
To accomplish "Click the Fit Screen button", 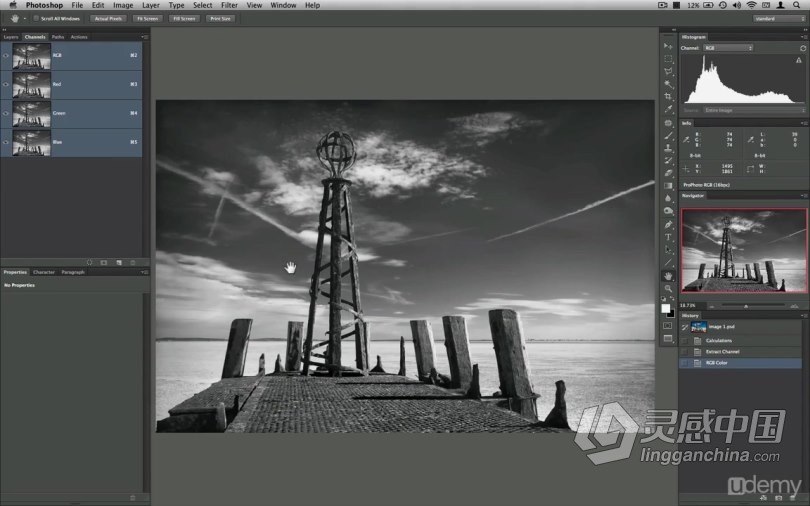I will point(147,18).
